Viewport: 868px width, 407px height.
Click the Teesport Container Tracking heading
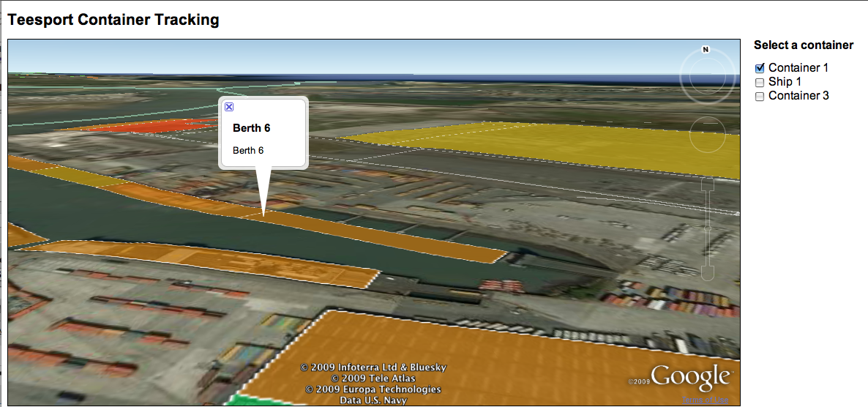(113, 20)
